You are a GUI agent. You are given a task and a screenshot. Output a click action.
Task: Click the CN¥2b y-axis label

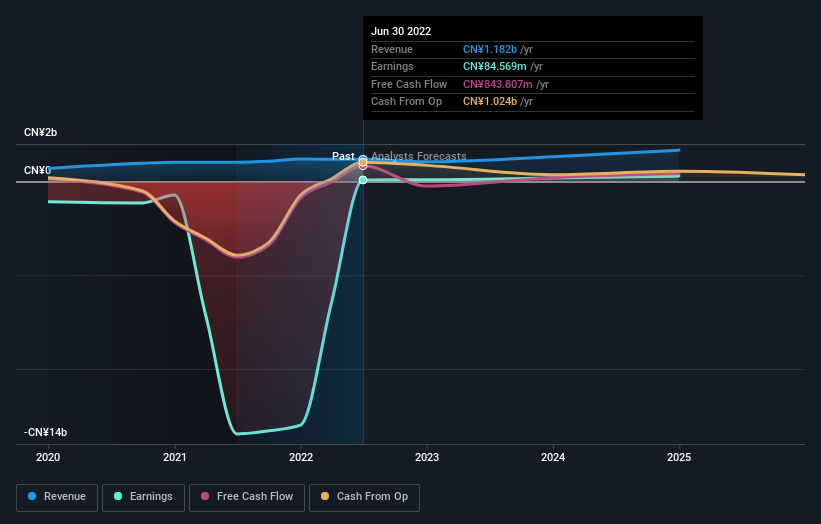(40, 132)
